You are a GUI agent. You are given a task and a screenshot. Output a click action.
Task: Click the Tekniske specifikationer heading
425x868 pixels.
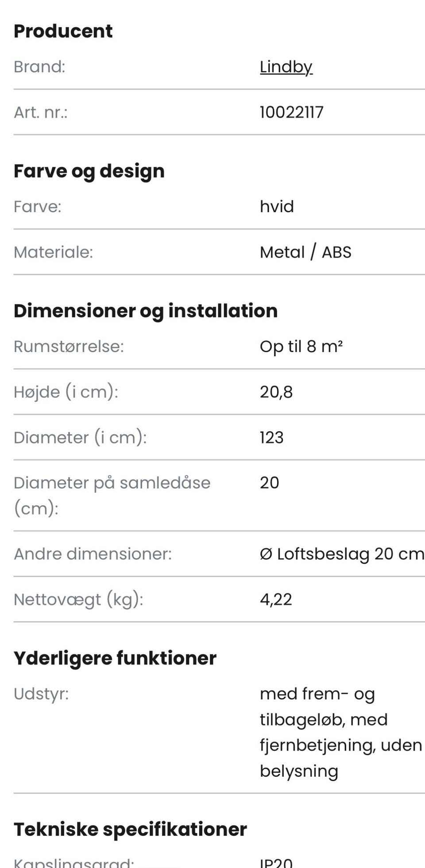130,829
